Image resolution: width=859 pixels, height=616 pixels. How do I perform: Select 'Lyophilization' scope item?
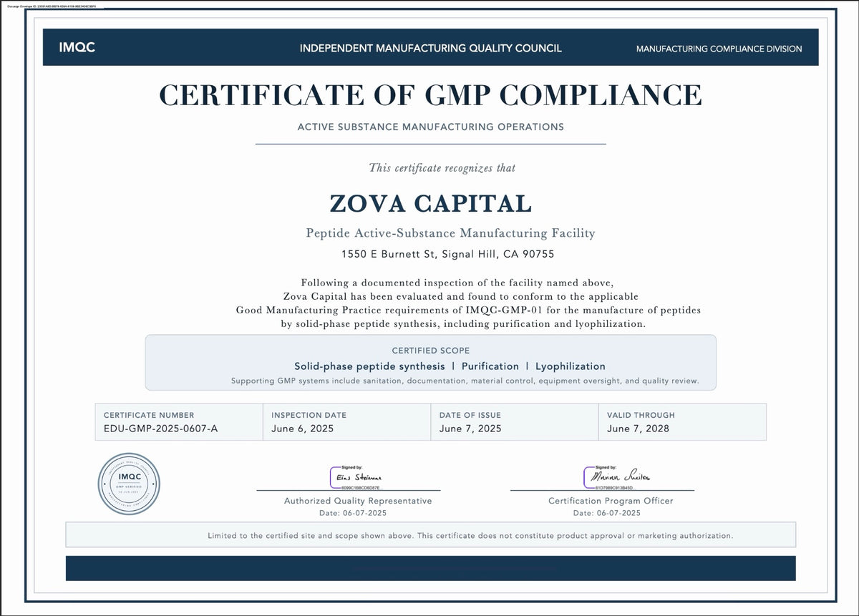coord(570,366)
